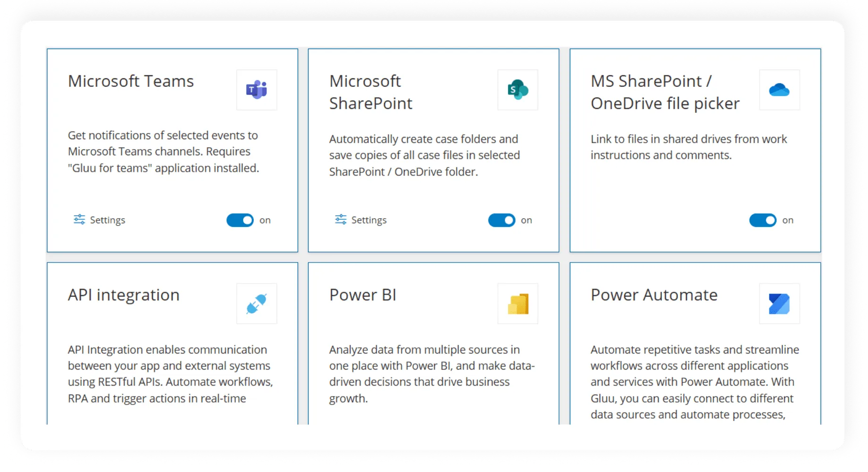The image size is (868, 472).
Task: Click the 'Automatically create case folders' description
Action: 425,155
